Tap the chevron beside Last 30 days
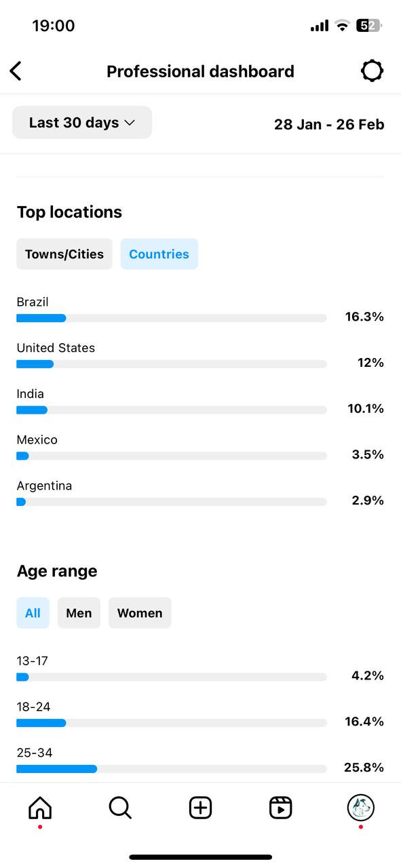Viewport: 401px width, 868px height. click(x=130, y=123)
